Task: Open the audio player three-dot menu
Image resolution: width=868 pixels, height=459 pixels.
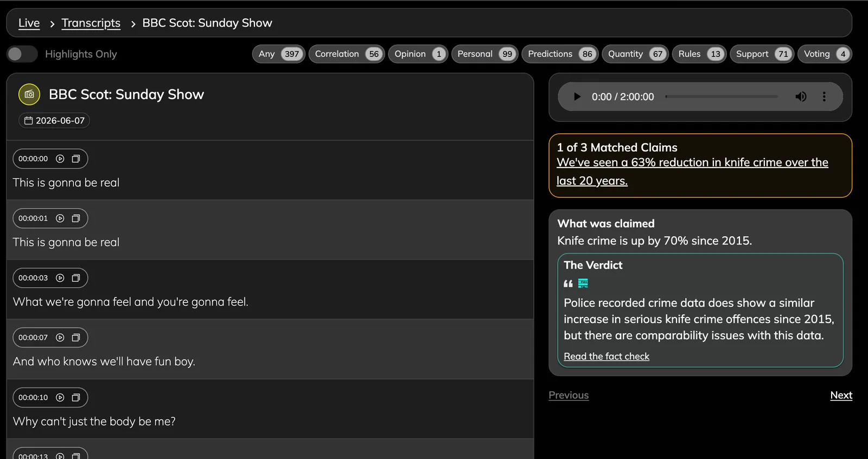Action: (x=824, y=96)
